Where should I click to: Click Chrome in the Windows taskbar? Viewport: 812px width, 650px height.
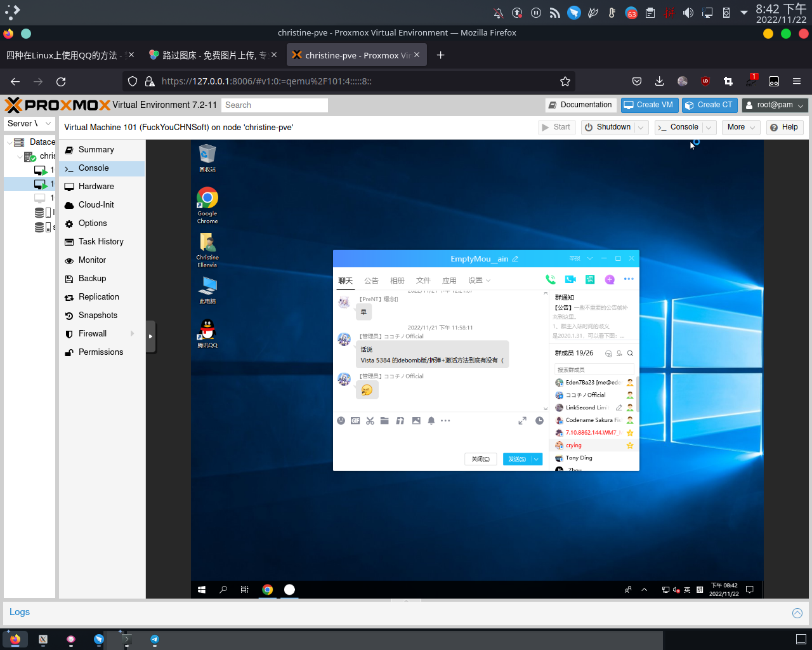[268, 590]
